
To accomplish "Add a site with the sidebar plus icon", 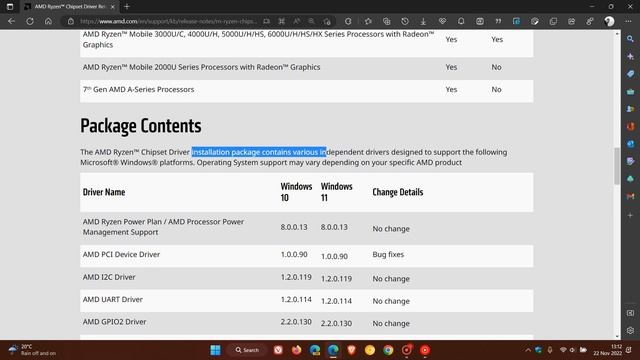I will (630, 215).
